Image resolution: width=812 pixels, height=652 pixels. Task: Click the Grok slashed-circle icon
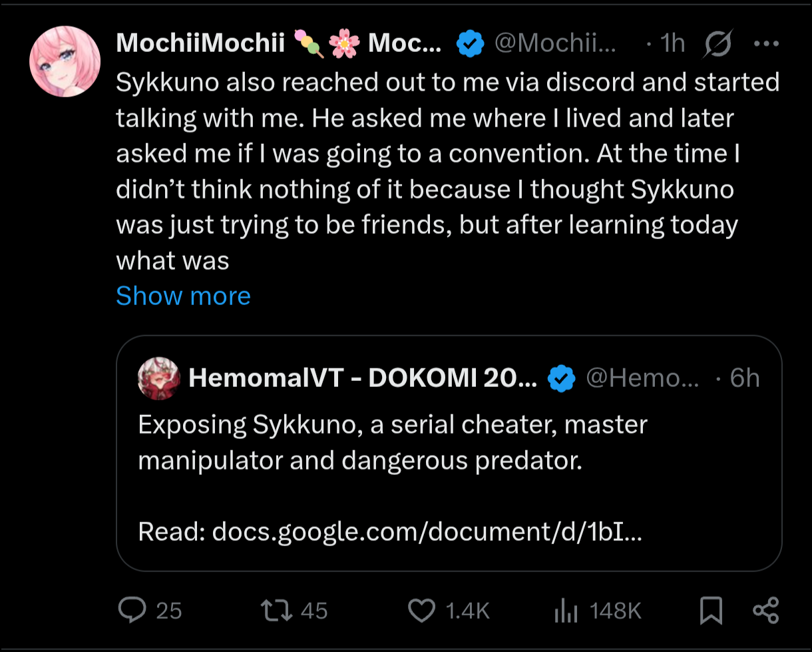(x=718, y=44)
